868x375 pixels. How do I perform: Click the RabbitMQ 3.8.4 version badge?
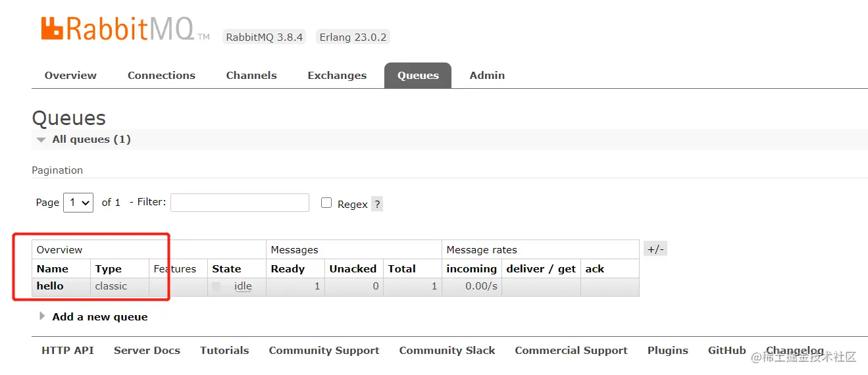click(x=265, y=37)
